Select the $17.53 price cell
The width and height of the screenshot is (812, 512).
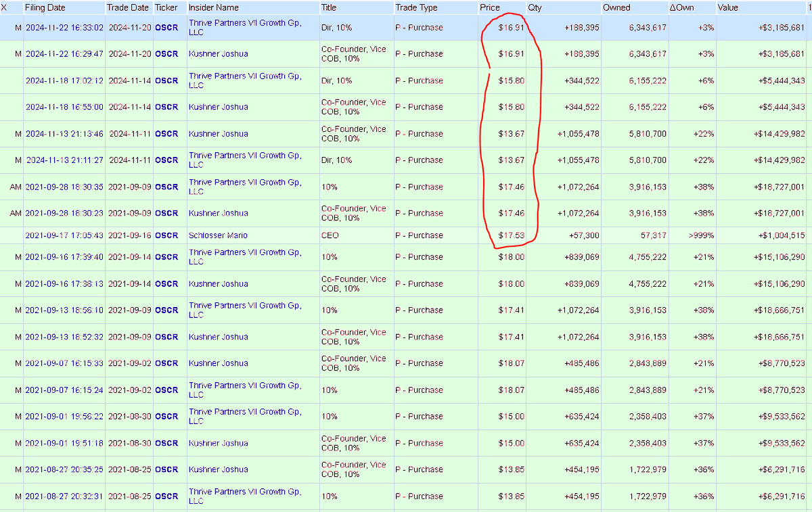(512, 235)
